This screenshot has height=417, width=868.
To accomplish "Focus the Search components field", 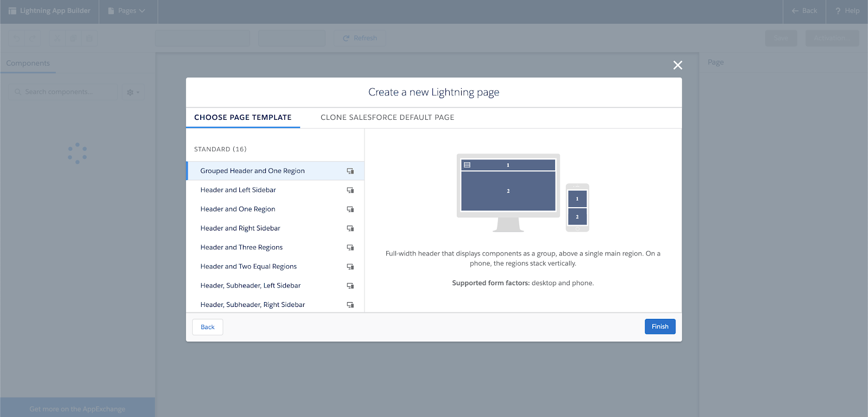I will (63, 92).
